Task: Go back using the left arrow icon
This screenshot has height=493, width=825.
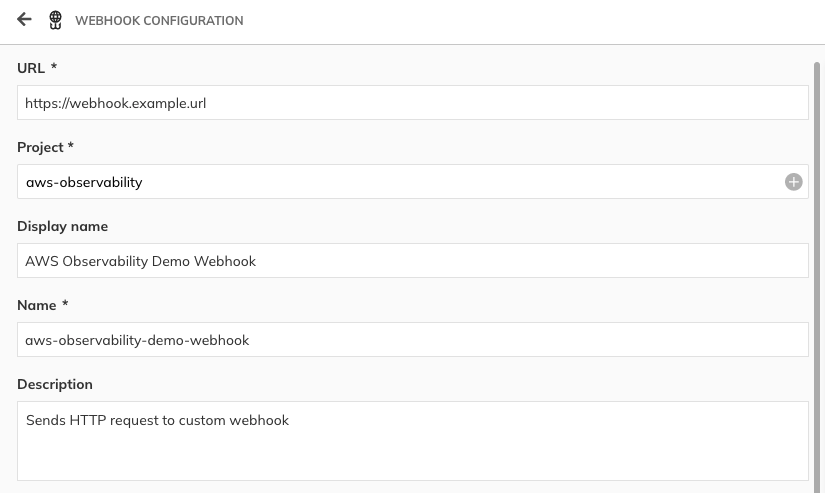Action: point(24,20)
